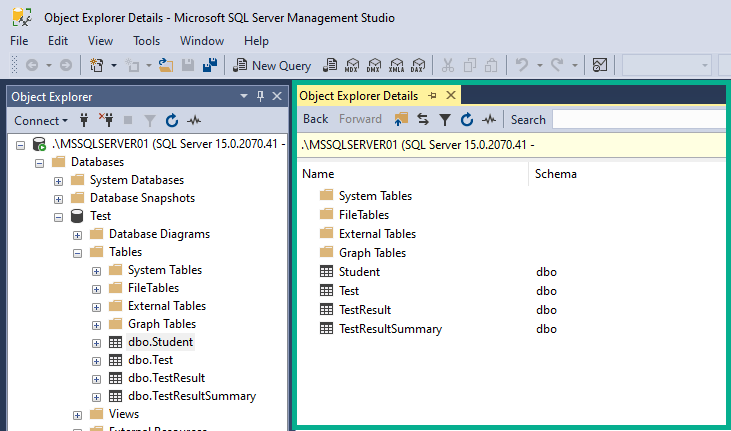731x431 pixels.
Task: Click the Forward button in Details pane
Action: [x=360, y=119]
